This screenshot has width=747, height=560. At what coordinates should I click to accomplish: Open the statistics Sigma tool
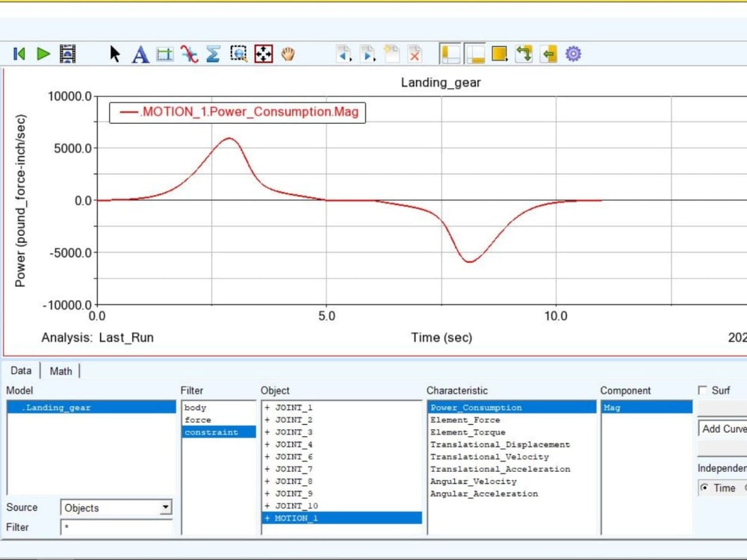[x=212, y=54]
